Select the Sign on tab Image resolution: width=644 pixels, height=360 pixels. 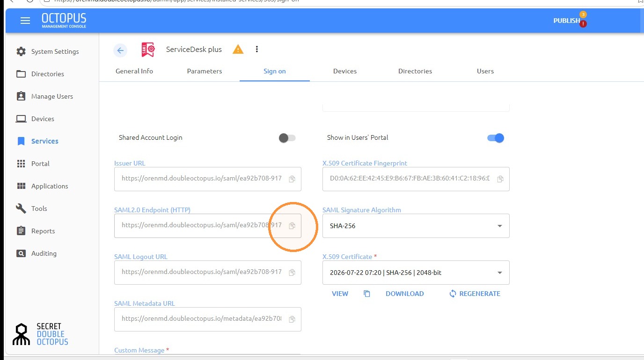point(275,71)
